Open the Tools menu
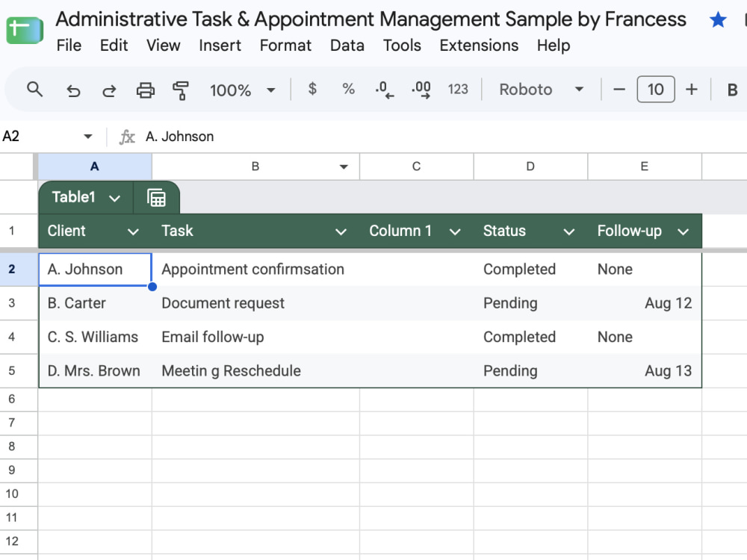747x560 pixels. (x=402, y=46)
